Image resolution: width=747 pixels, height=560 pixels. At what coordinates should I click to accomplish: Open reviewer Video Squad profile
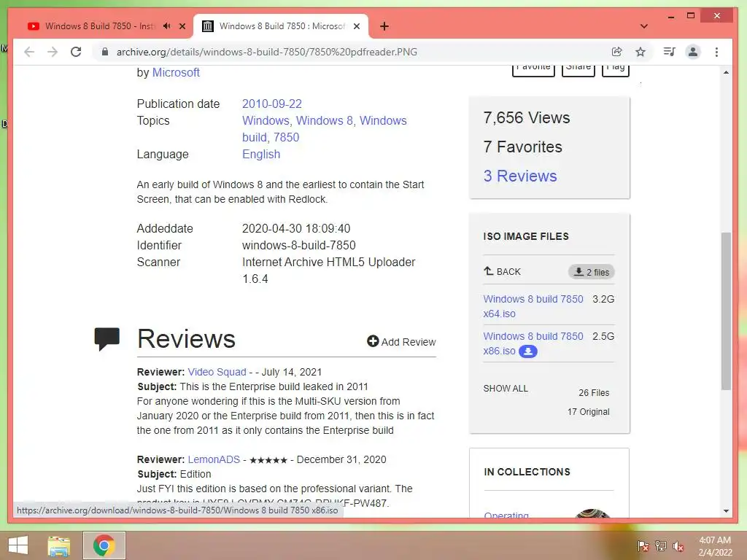[217, 372]
